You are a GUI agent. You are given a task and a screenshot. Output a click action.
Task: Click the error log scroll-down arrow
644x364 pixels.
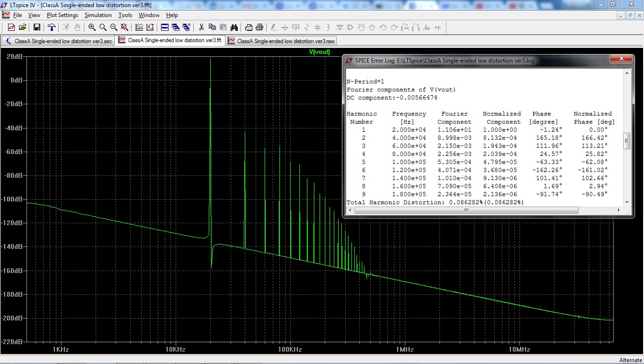point(627,202)
